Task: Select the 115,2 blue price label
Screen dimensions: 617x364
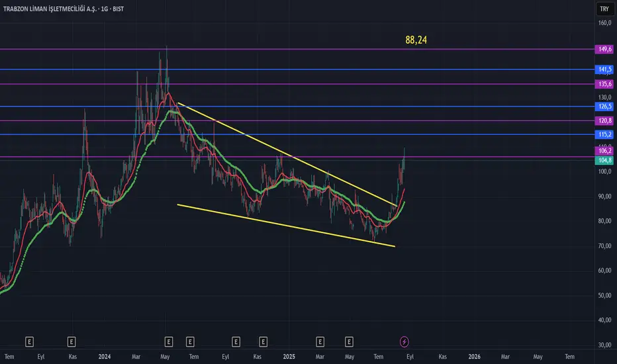Action: pos(604,134)
